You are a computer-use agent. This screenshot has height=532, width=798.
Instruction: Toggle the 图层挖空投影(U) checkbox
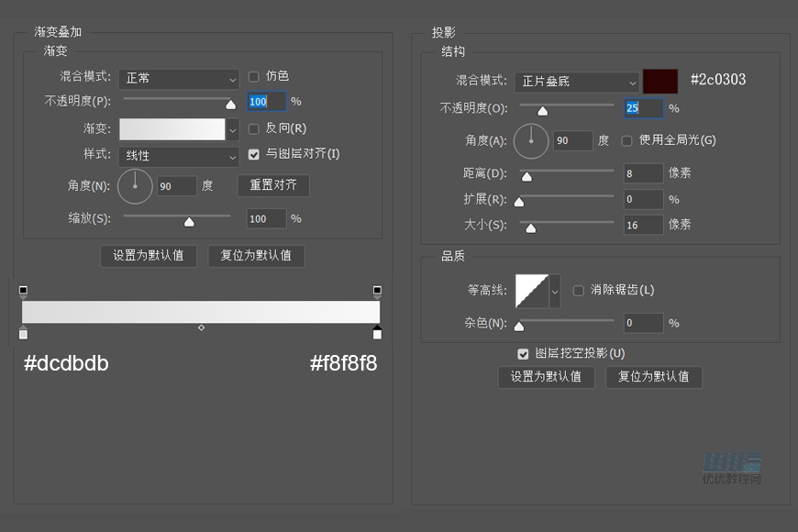pyautogui.click(x=523, y=353)
